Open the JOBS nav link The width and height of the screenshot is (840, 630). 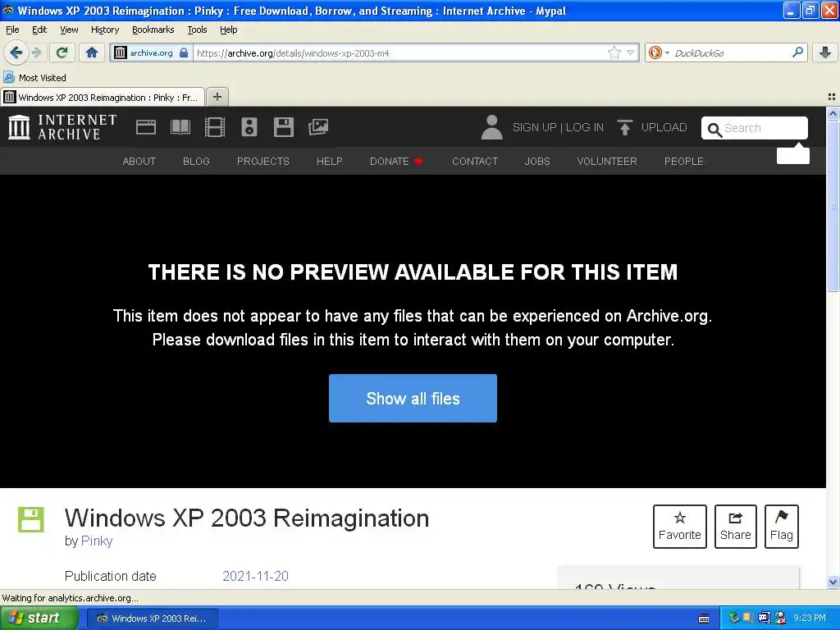pyautogui.click(x=537, y=162)
